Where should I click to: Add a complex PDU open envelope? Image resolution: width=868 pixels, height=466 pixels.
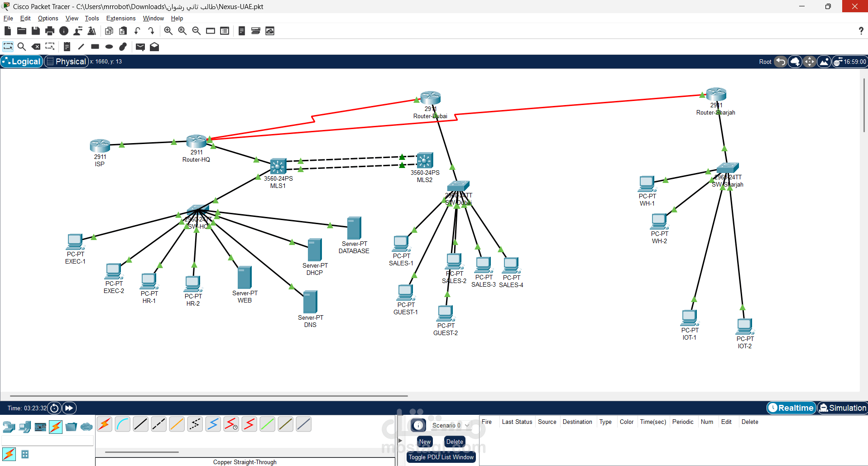(x=154, y=47)
